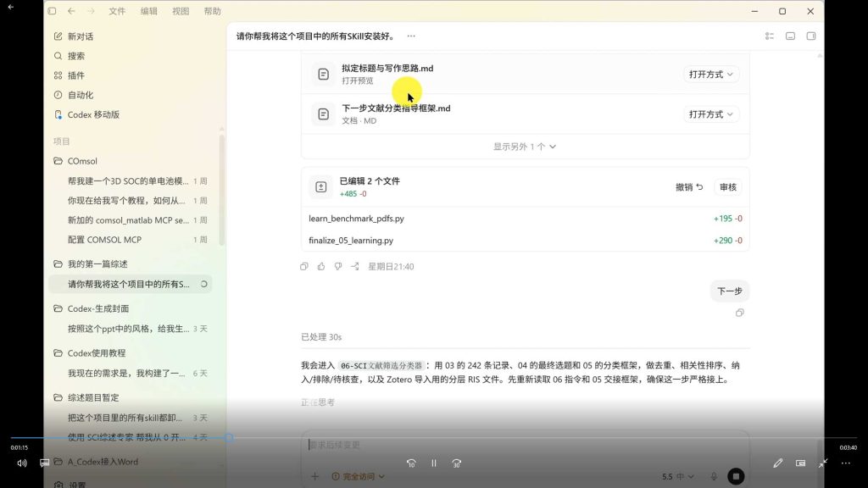Open the 完全访问 permission dropdown
This screenshot has width=868, height=488.
(x=359, y=476)
